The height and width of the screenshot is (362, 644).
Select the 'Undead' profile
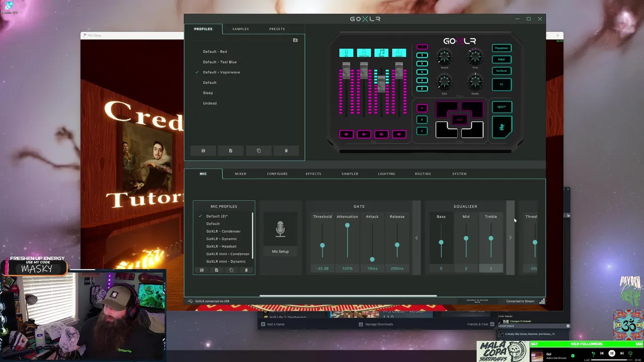point(210,103)
